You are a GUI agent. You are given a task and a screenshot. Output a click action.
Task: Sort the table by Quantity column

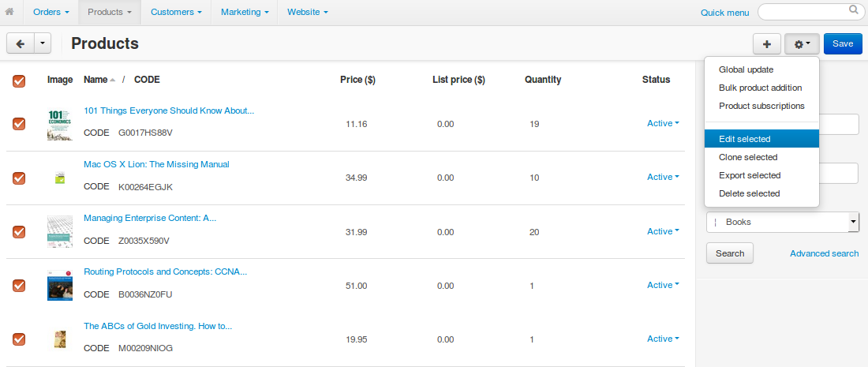click(543, 80)
